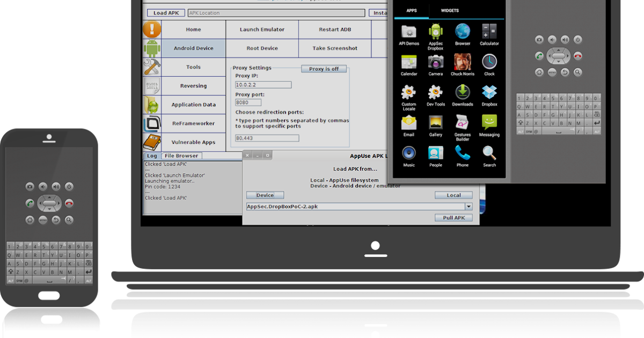The height and width of the screenshot is (338, 644).
Task: Launch the Camera app in the app drawer
Action: 436,65
